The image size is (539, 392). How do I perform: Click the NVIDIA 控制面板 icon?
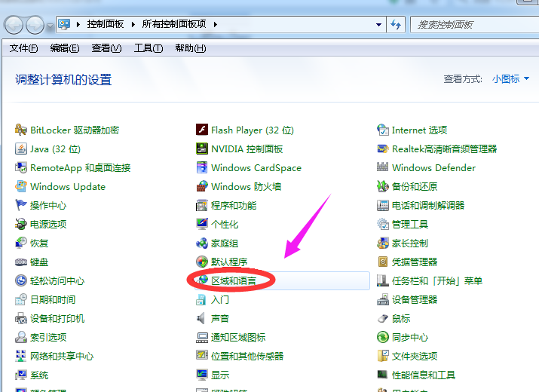pyautogui.click(x=202, y=149)
